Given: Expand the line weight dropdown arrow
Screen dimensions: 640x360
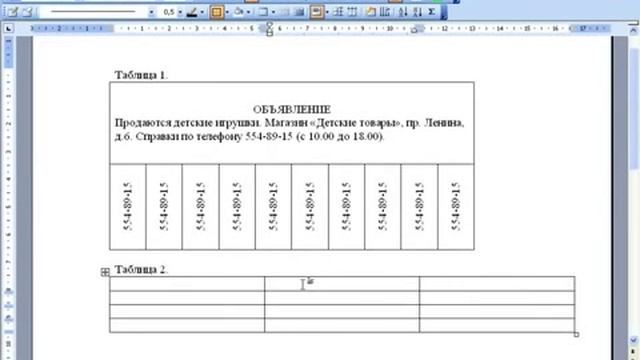Looking at the screenshot, I should click(x=180, y=13).
